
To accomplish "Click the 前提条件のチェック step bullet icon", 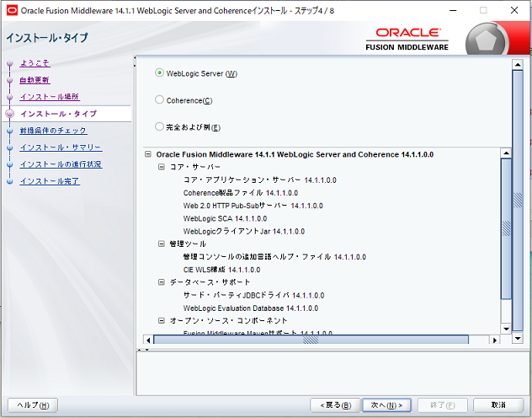I will (10, 131).
